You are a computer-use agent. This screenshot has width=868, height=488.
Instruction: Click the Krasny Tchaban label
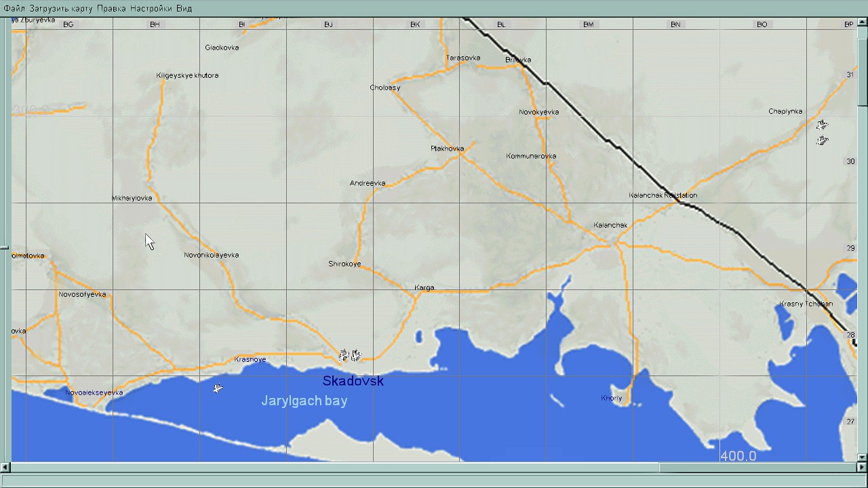coord(806,304)
